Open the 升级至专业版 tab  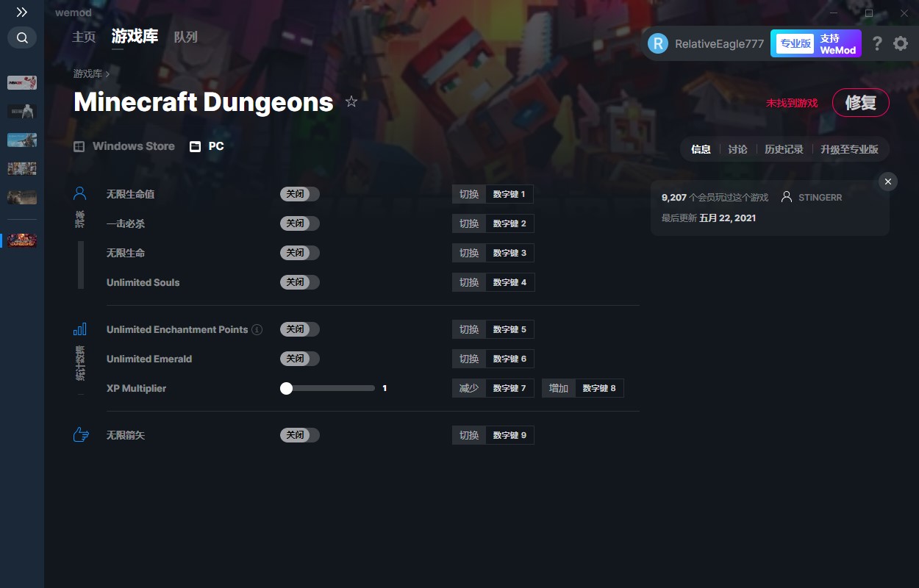[849, 149]
